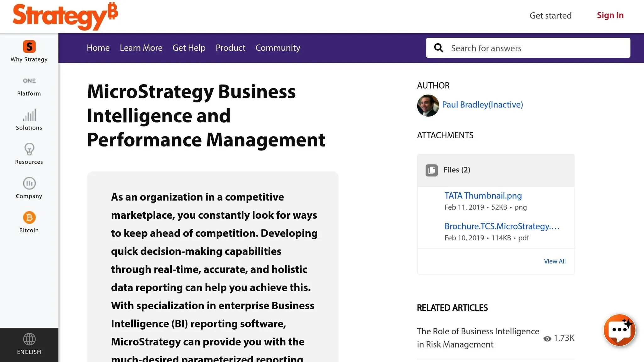Open Community menu
Viewport: 644px width, 362px height.
point(278,48)
